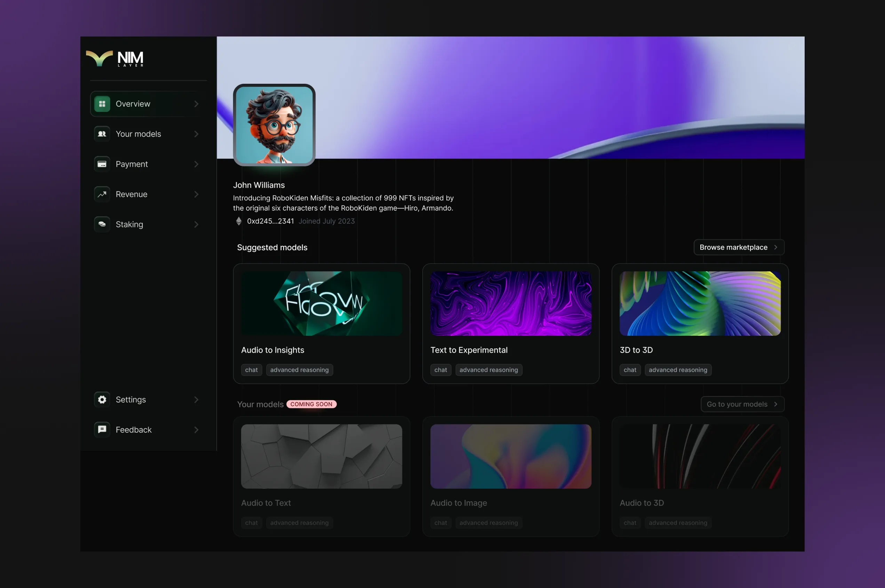Click the NIM Layer logo
885x588 pixels.
pos(115,59)
